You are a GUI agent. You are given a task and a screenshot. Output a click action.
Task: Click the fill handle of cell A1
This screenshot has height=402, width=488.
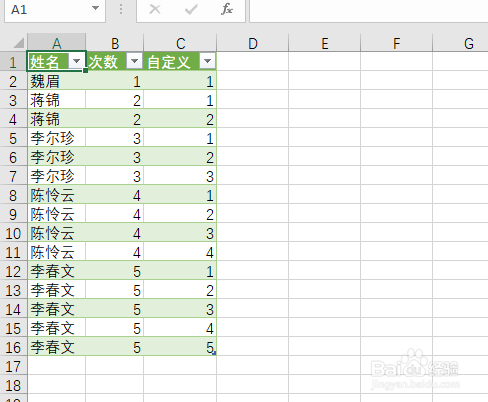coord(86,70)
